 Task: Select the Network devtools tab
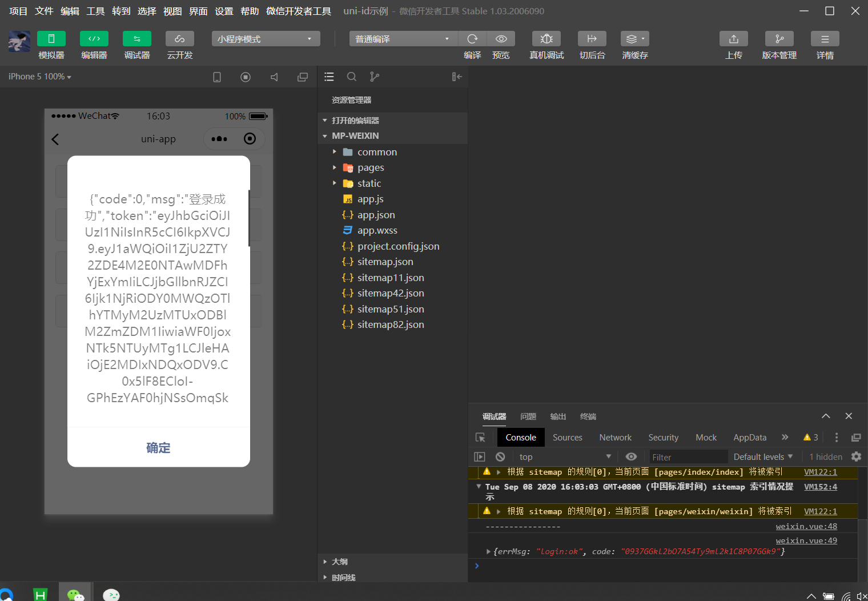pos(616,437)
